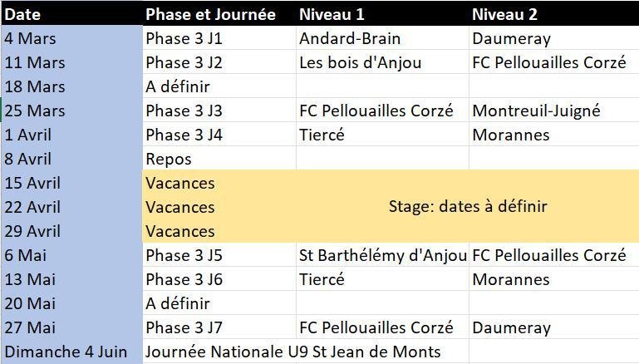Select the Phase 3 J6 cell
Screen dimensions: 639x364
point(184,279)
